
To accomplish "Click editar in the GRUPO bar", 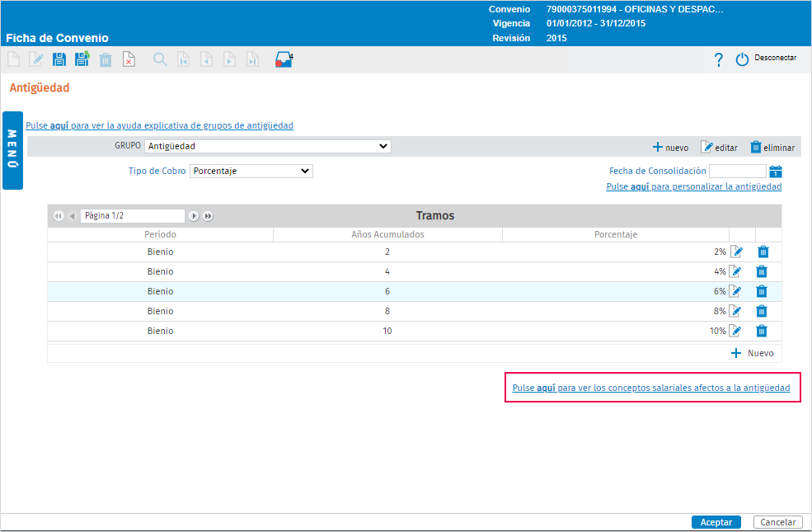I will [x=719, y=148].
